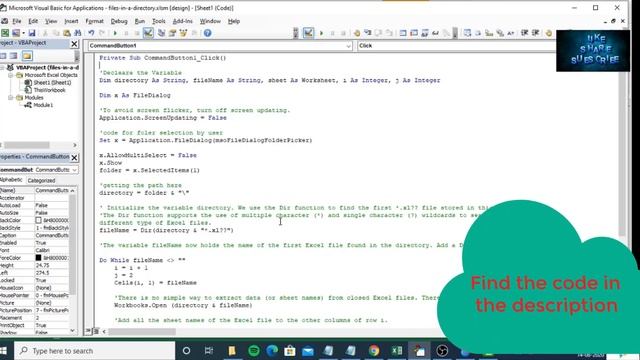Open the File menu
The image size is (640, 360).
(17, 21)
